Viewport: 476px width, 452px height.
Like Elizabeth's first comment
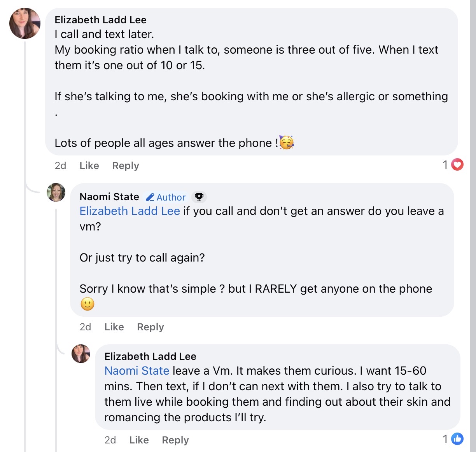tap(89, 166)
